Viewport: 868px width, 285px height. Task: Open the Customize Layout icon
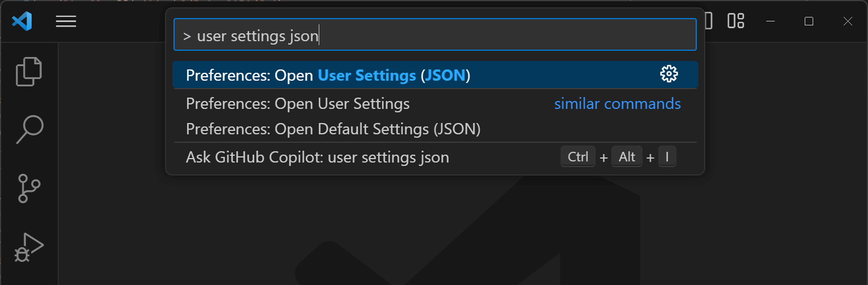coord(735,21)
